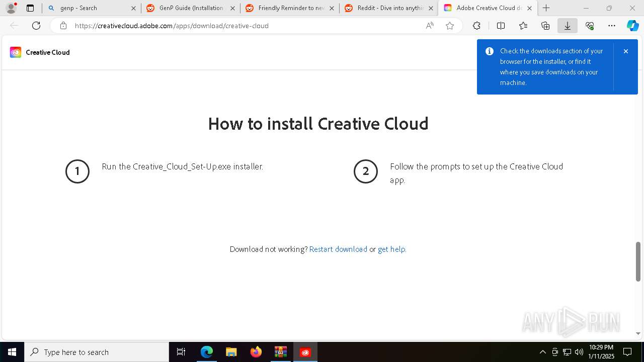The width and height of the screenshot is (644, 362).
Task: Open the Downloads toolbar button
Action: coord(568,26)
